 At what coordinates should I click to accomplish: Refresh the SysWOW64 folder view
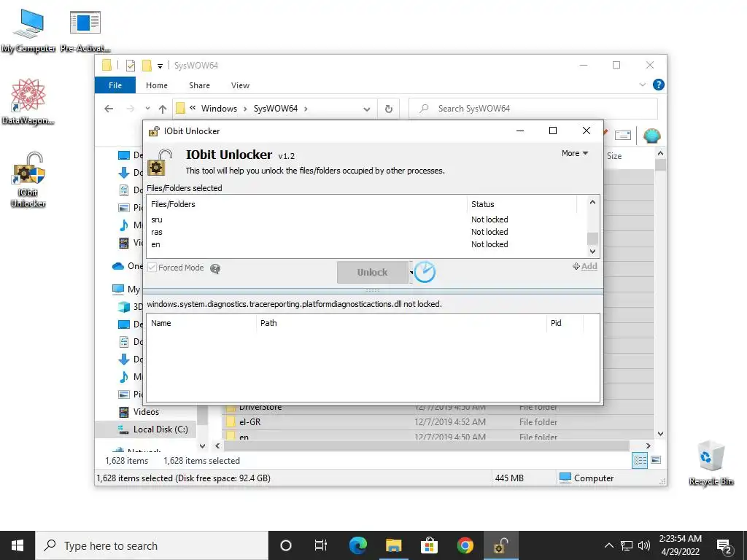(389, 109)
